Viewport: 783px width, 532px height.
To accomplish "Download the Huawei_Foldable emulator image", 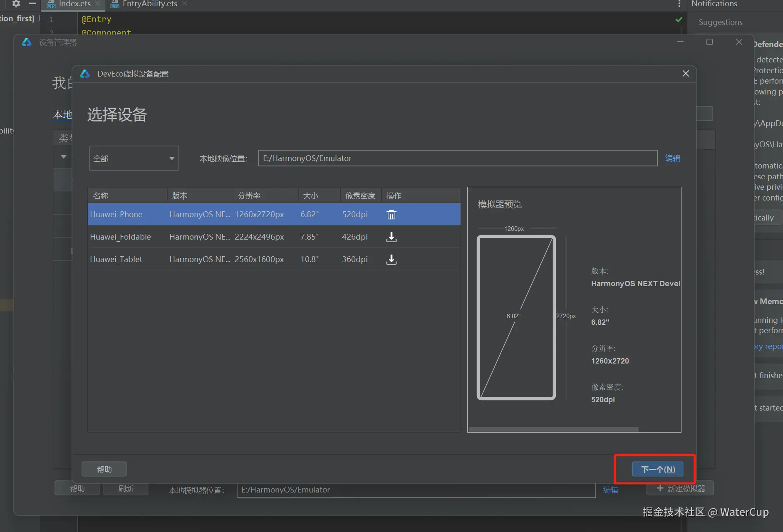I will tap(391, 237).
